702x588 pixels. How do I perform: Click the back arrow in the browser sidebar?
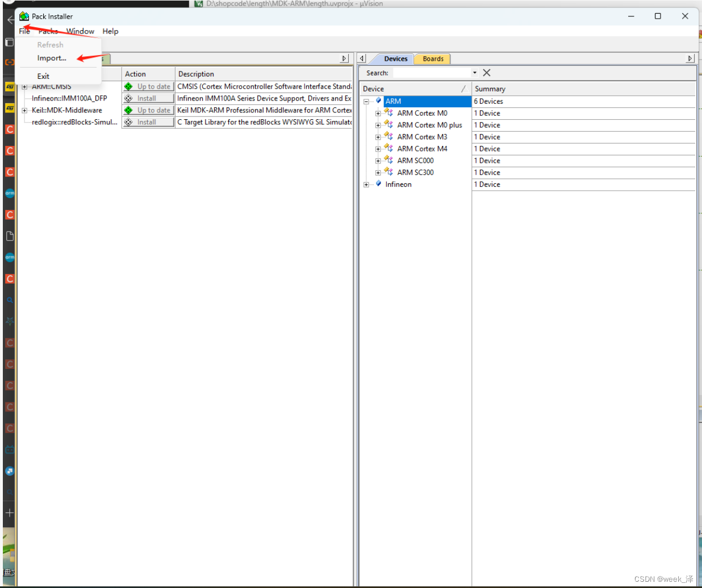10,19
